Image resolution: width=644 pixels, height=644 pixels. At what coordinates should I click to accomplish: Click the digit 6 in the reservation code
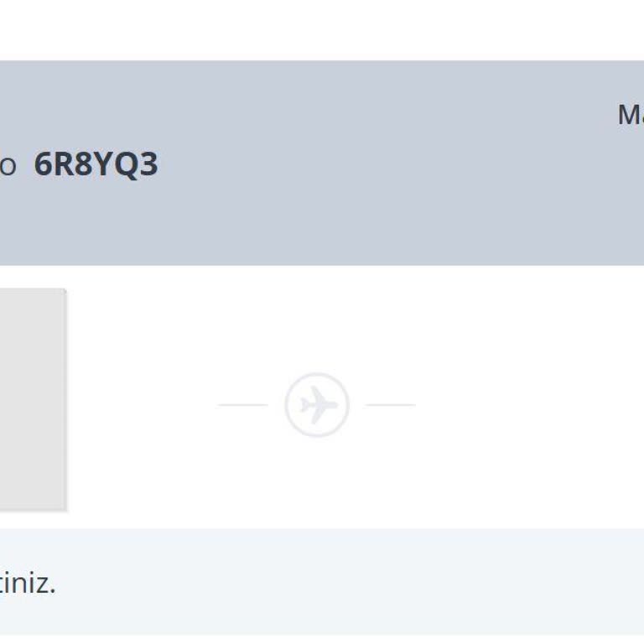tap(43, 165)
